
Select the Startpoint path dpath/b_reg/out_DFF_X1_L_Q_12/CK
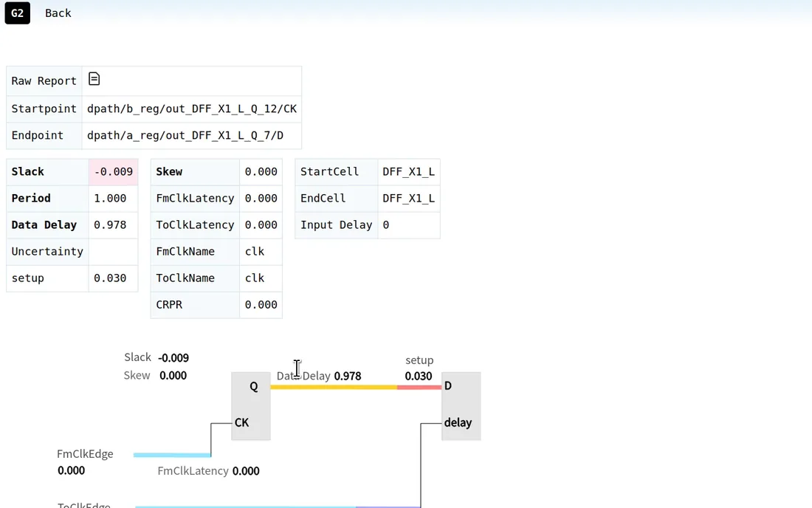coord(192,109)
